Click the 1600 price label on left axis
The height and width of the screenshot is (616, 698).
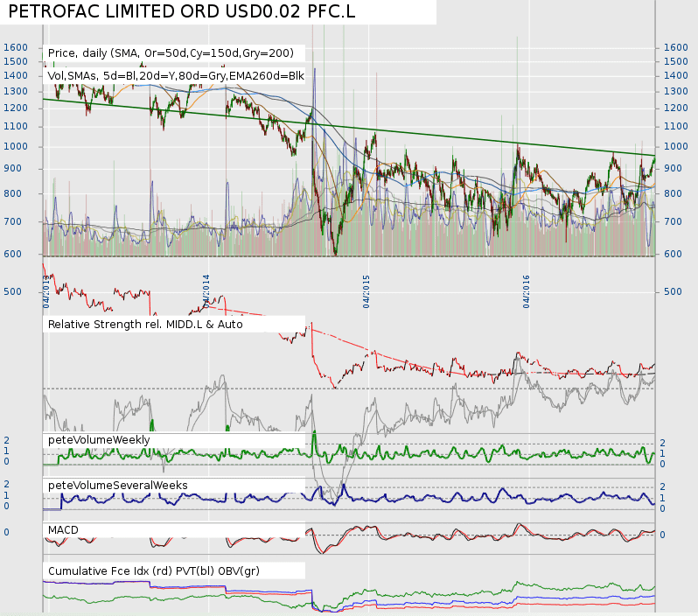coord(16,47)
